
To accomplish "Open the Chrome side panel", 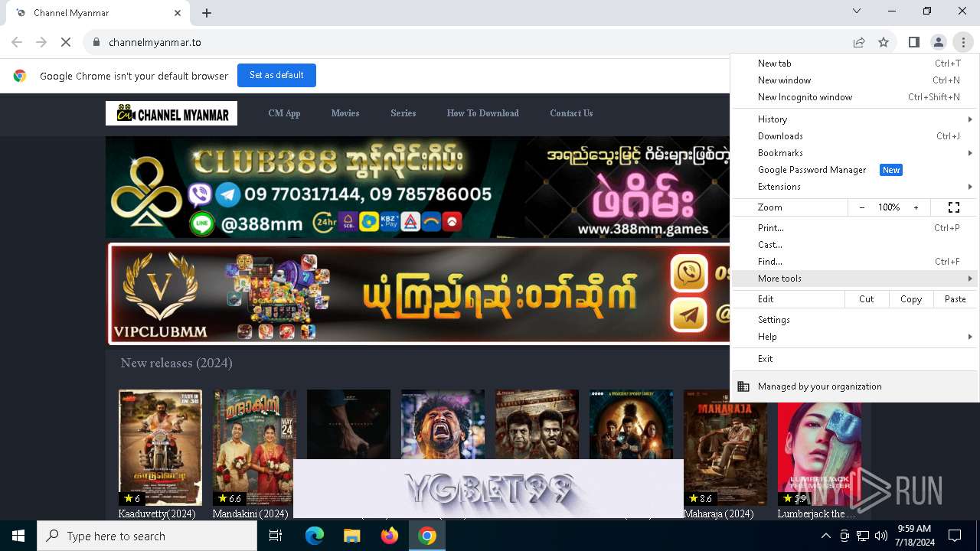I will click(x=913, y=42).
